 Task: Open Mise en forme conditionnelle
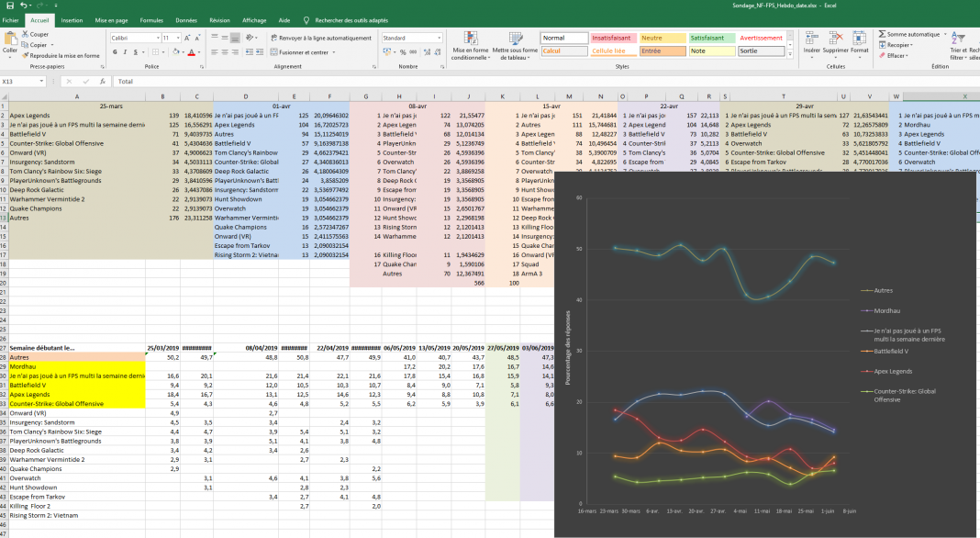(x=470, y=46)
